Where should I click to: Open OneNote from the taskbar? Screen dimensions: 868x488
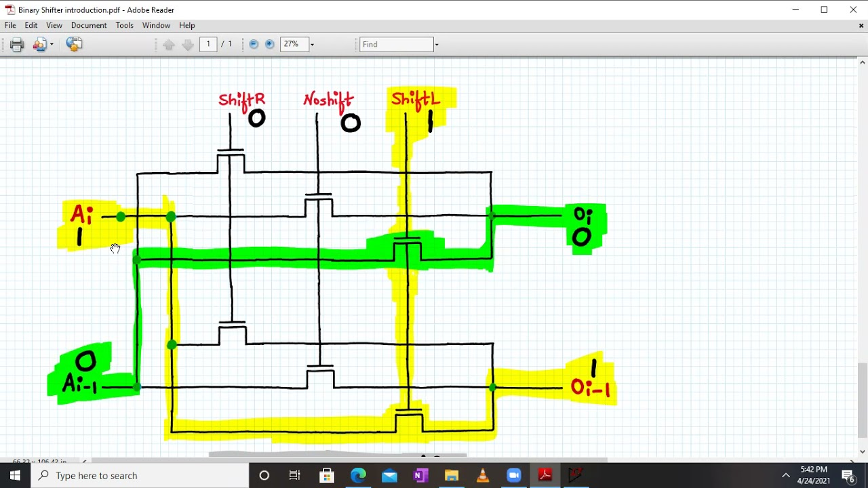[x=420, y=475]
